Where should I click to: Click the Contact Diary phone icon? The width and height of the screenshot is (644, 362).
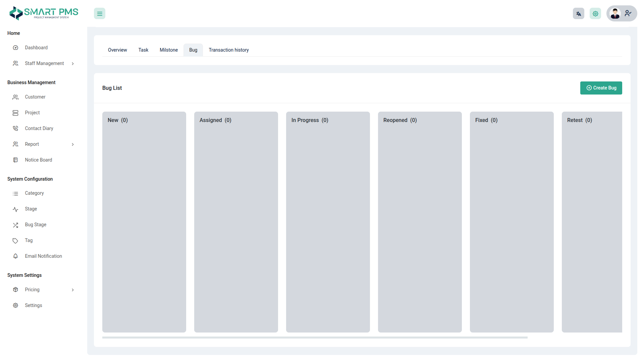click(15, 128)
